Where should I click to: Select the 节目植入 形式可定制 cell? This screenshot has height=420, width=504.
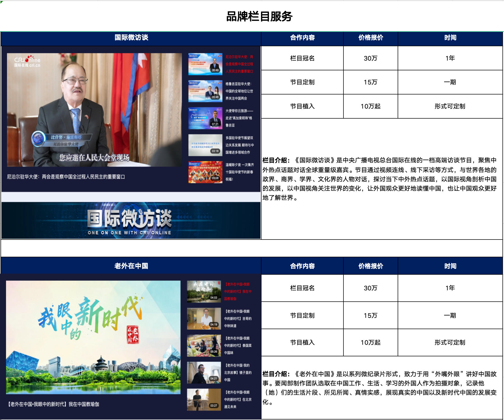pyautogui.click(x=450, y=107)
